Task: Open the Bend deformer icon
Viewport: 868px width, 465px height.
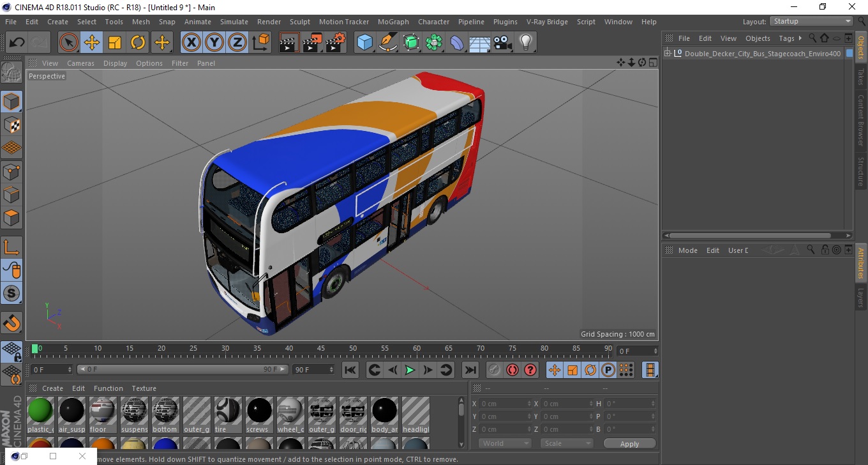Action: click(457, 43)
